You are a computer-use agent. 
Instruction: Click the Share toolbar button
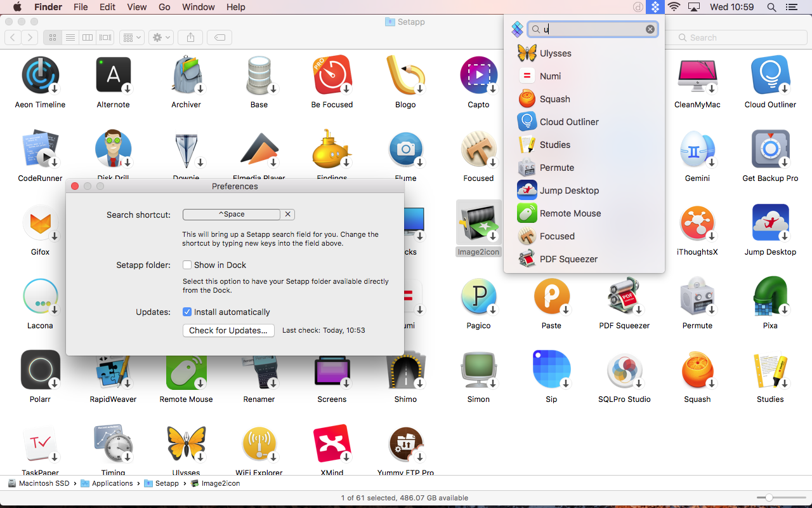190,37
